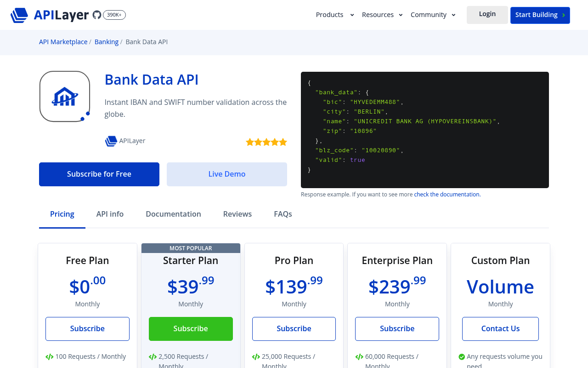Click the API description text
This screenshot has width=588, height=368.
pyautogui.click(x=196, y=108)
